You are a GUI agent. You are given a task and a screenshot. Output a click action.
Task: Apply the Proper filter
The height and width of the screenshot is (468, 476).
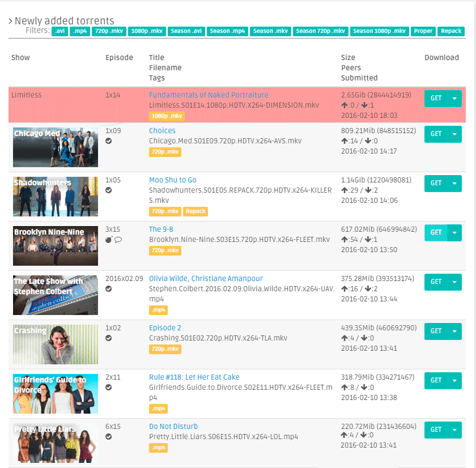tap(423, 31)
